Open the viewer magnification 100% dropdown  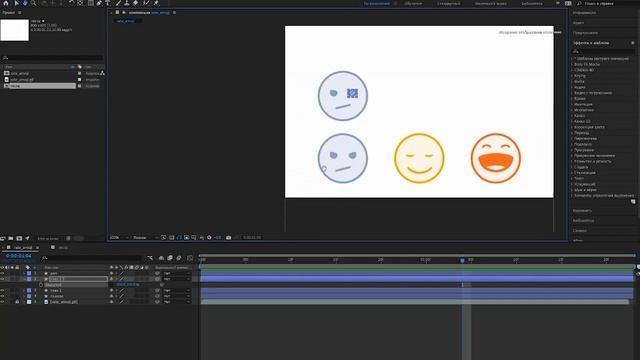tap(119, 238)
